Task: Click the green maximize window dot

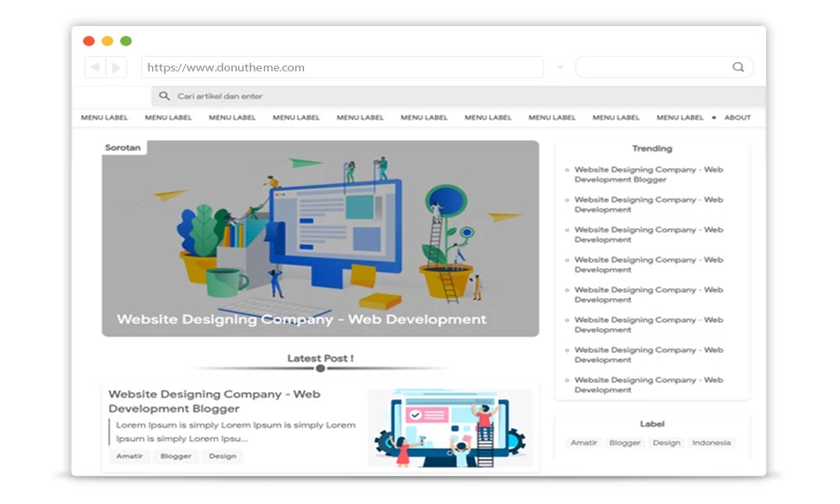Action: click(x=126, y=41)
